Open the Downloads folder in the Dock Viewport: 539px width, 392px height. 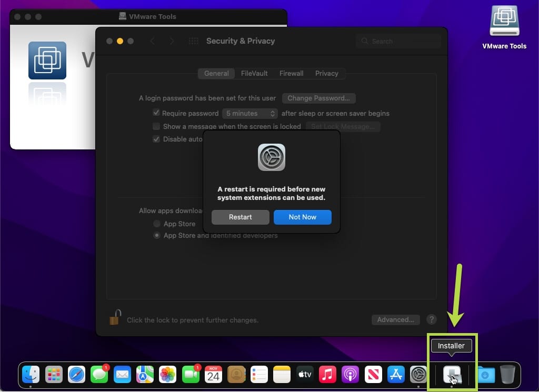click(486, 374)
